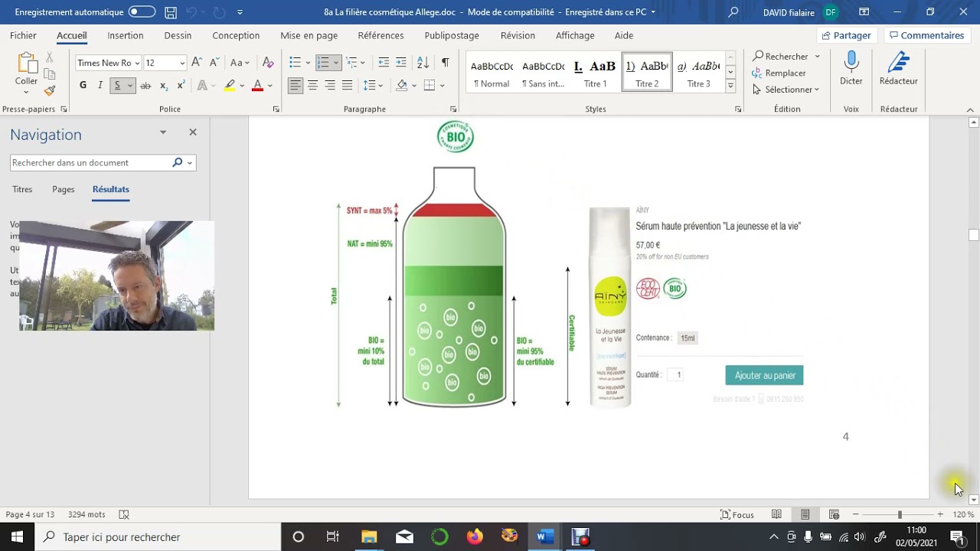
Task: Show paragraph marks with pilcrow icon
Action: (445, 63)
